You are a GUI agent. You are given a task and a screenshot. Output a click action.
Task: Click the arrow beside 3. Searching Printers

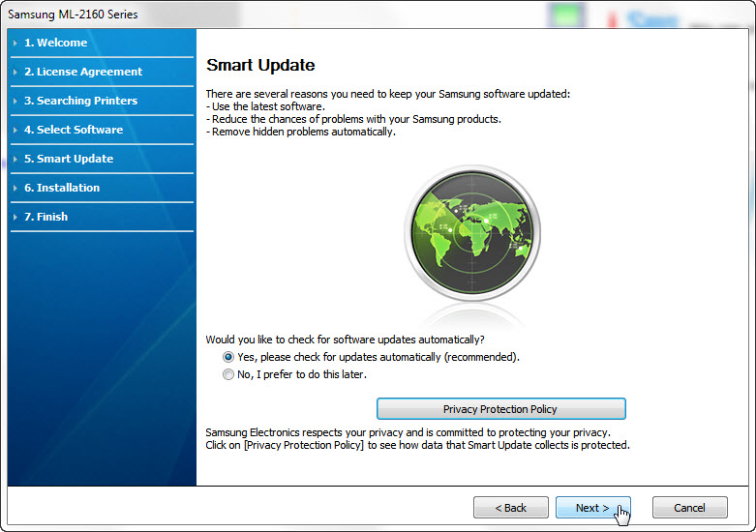point(15,102)
